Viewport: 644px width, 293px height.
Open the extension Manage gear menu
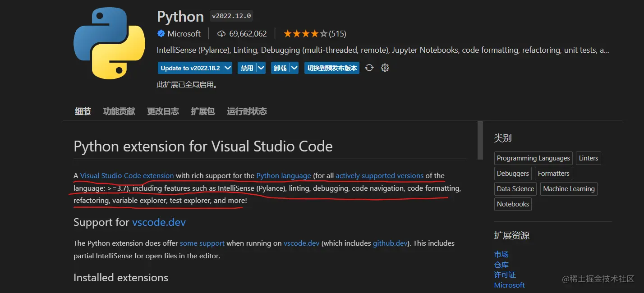(x=385, y=68)
